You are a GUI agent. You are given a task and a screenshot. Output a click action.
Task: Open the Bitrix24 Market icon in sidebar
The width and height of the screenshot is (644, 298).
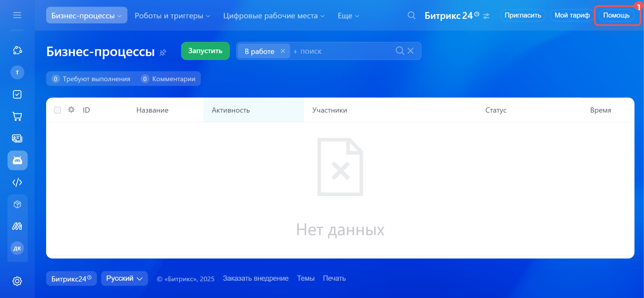17,204
